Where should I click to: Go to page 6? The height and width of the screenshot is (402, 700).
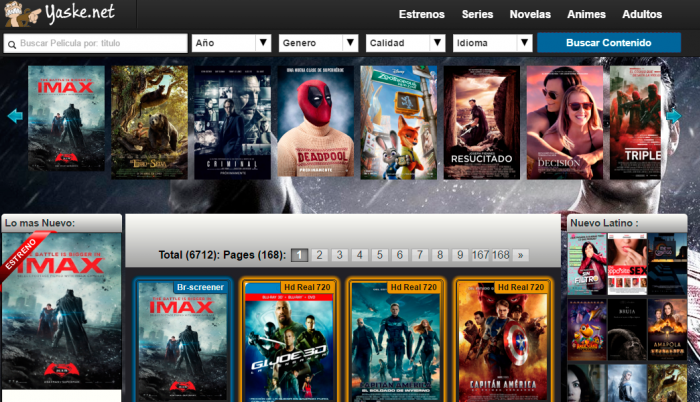pos(400,255)
